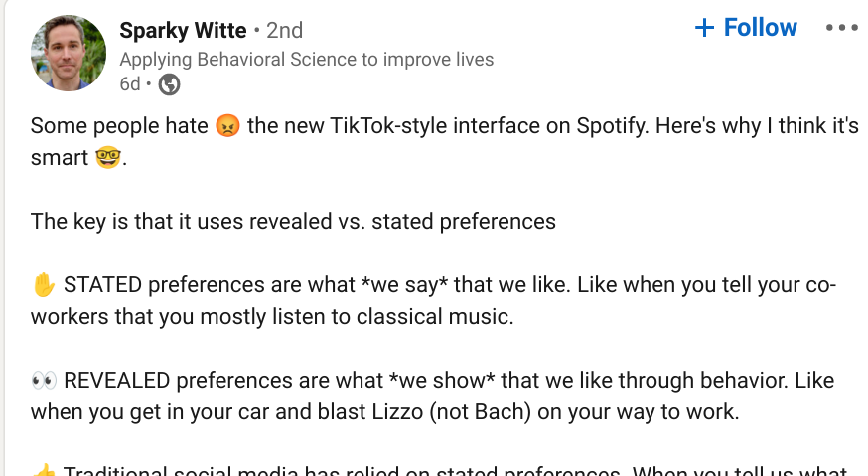This screenshot has width=868, height=476.
Task: Open the Sparky Witte name link
Action: tap(183, 30)
